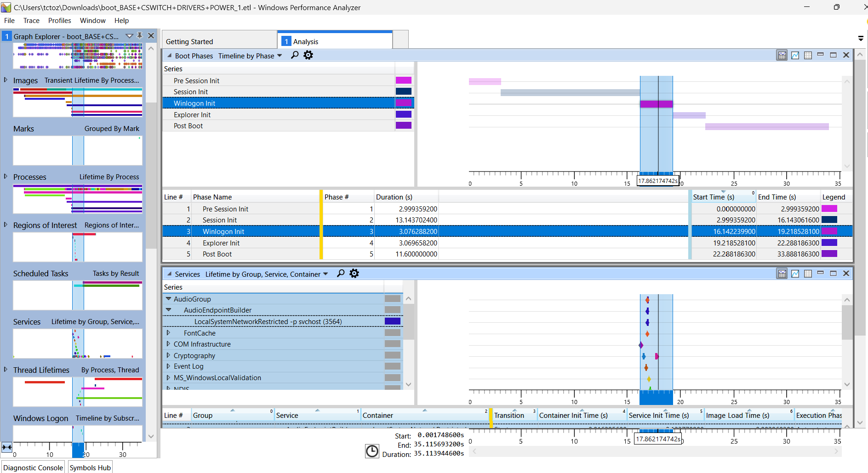Switch to the Analysis tab

(x=335, y=40)
